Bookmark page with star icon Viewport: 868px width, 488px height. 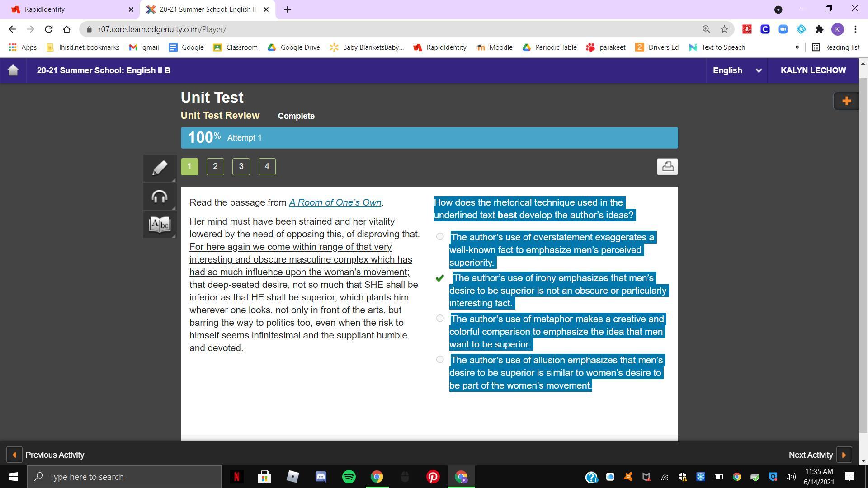point(724,29)
